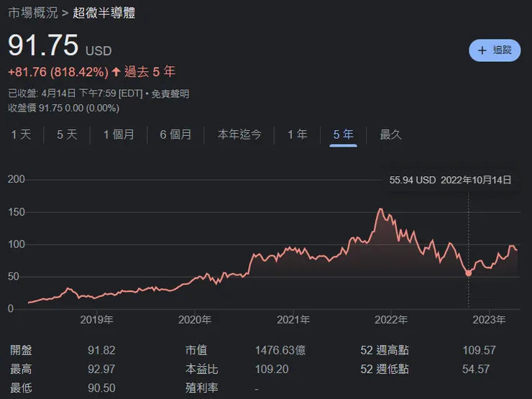532x399 pixels.
Task: Click the 市值 label
Action: coord(196,350)
